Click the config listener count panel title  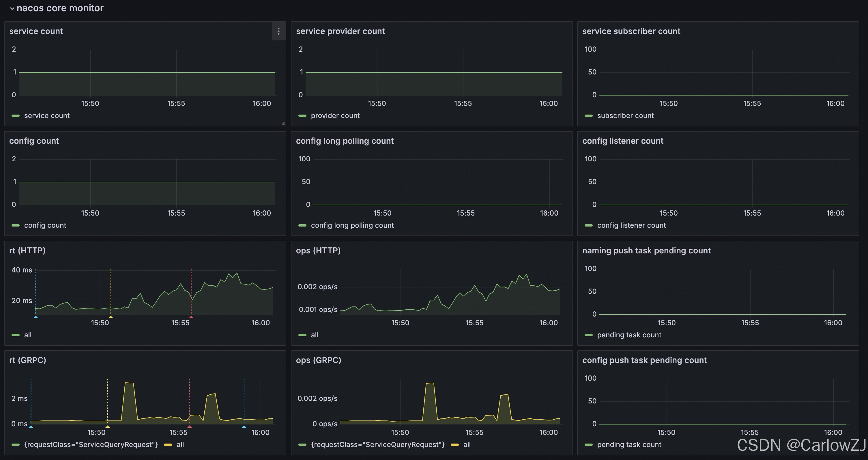point(622,141)
